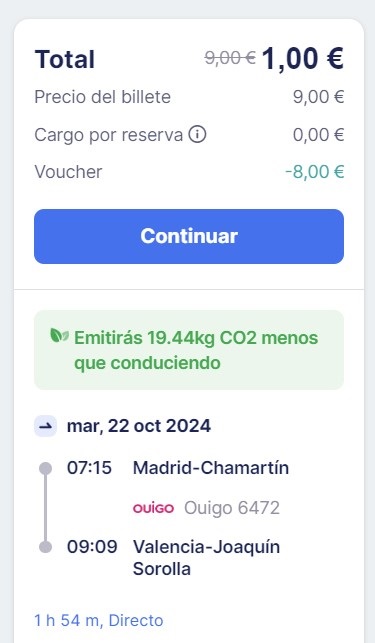Viewport: 375px width, 643px height.
Task: Click the Continuar button
Action: point(189,236)
